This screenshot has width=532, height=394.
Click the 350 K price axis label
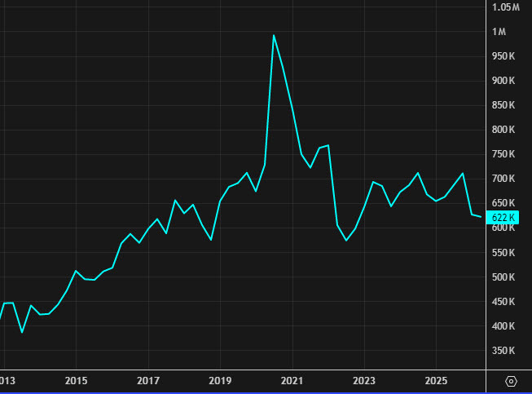[x=503, y=351]
